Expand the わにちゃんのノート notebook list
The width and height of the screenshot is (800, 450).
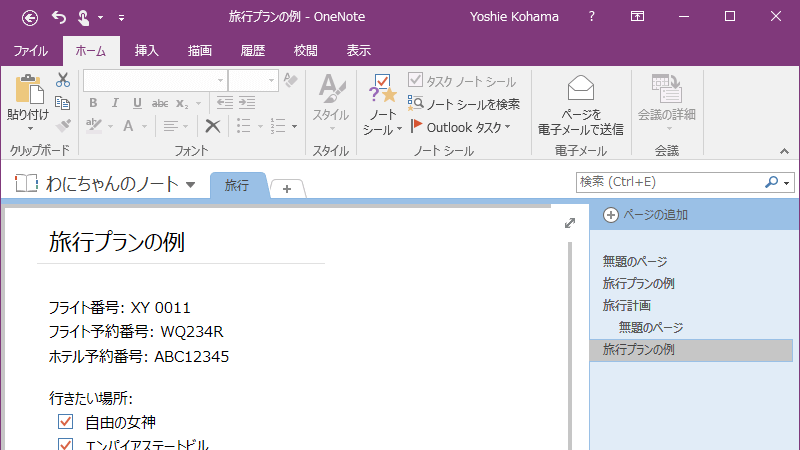pos(190,185)
